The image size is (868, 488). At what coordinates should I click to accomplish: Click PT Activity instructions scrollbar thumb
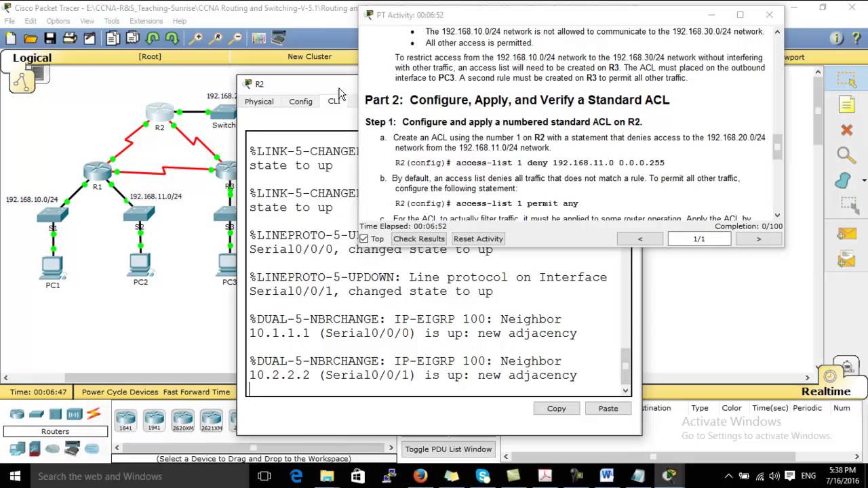click(777, 146)
